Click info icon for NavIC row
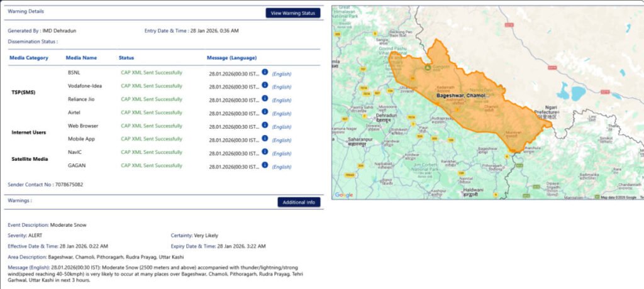The image size is (644, 289). coord(265,152)
